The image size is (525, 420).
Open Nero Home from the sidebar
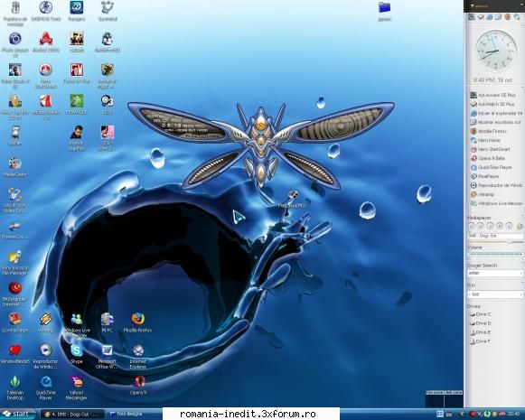[x=485, y=140]
